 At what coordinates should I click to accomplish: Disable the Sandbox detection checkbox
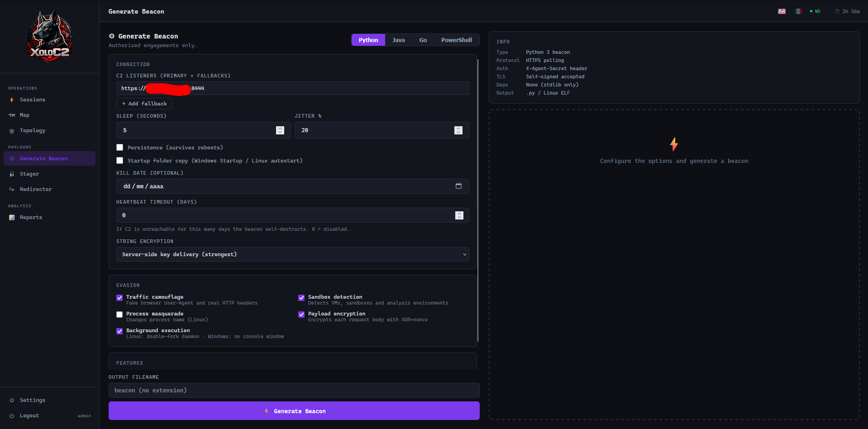pyautogui.click(x=301, y=298)
